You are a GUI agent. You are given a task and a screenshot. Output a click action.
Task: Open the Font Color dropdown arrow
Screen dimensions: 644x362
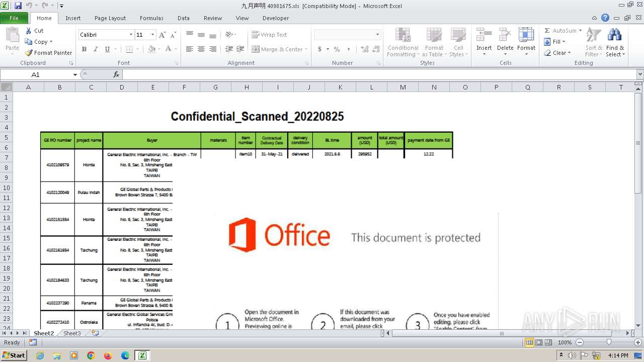(x=176, y=49)
